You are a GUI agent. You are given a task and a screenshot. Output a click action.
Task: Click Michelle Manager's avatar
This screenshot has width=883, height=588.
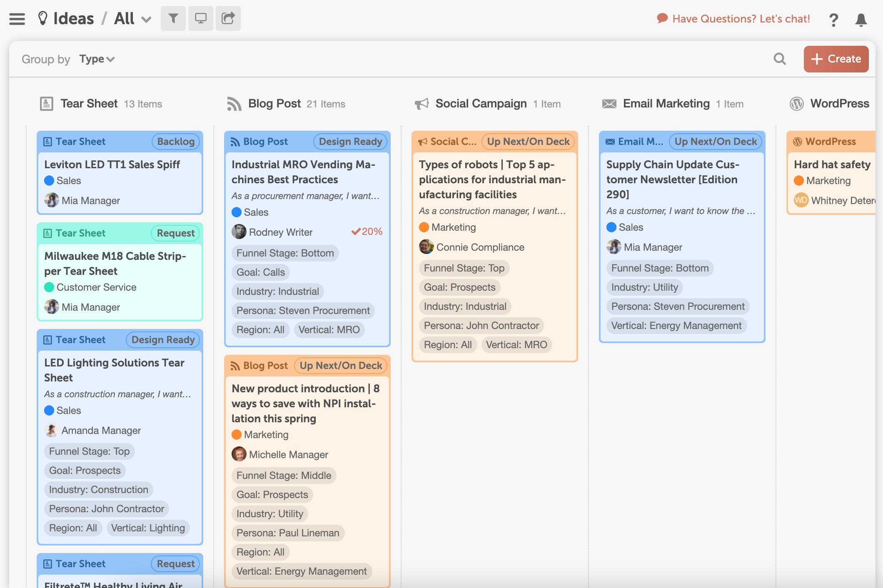click(239, 454)
